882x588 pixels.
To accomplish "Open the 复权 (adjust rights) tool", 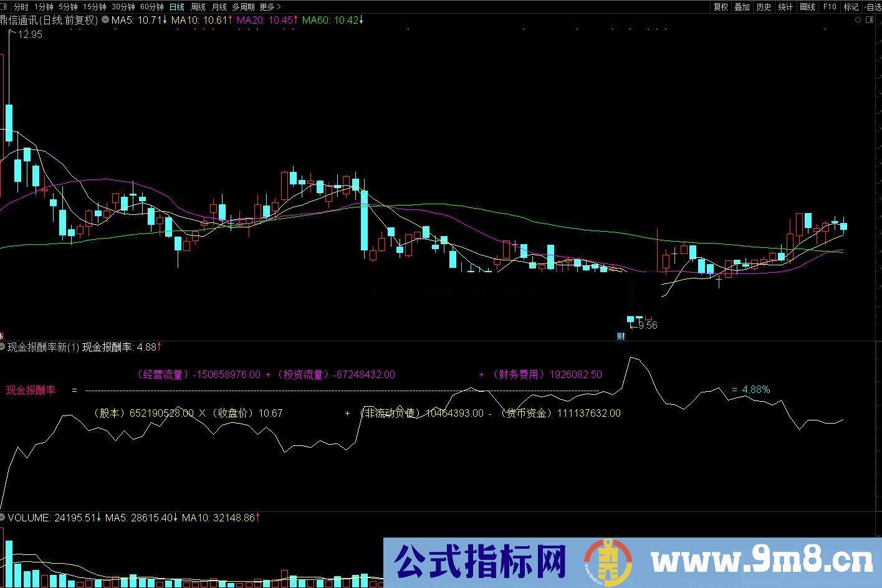I will (x=720, y=7).
